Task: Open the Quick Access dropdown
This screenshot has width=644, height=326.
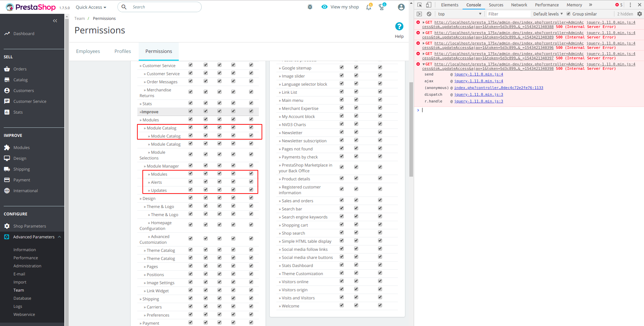Action: (x=91, y=7)
